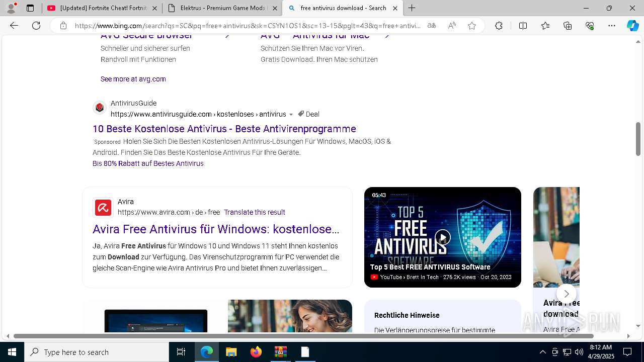Click the scroll down arrow of the page
Viewport: 644px width, 362px height.
638,326
